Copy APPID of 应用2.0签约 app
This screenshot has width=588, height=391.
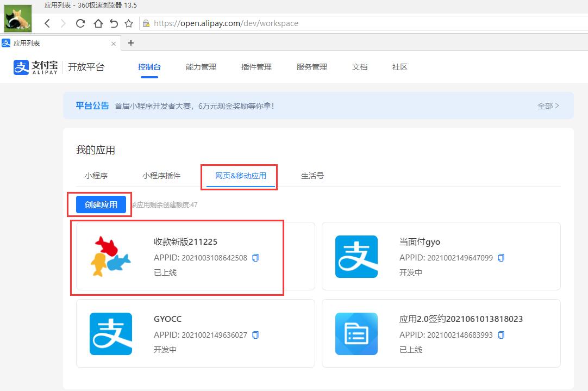[501, 334]
